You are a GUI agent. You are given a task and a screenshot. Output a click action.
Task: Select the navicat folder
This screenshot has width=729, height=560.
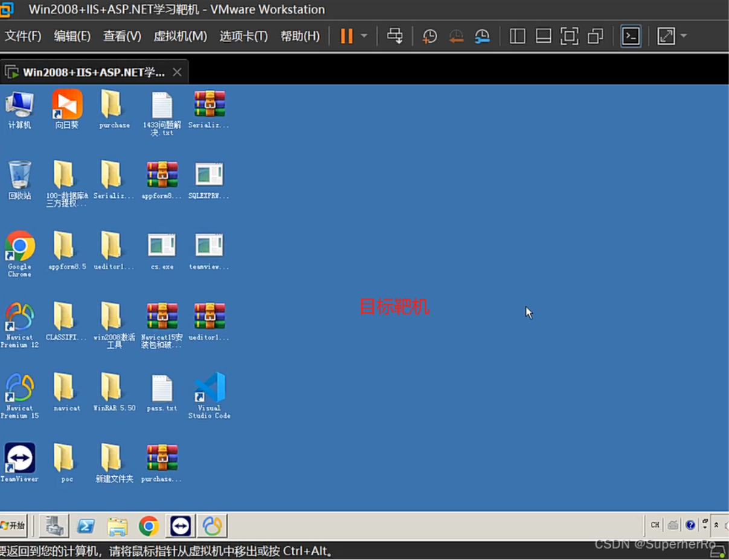point(67,392)
